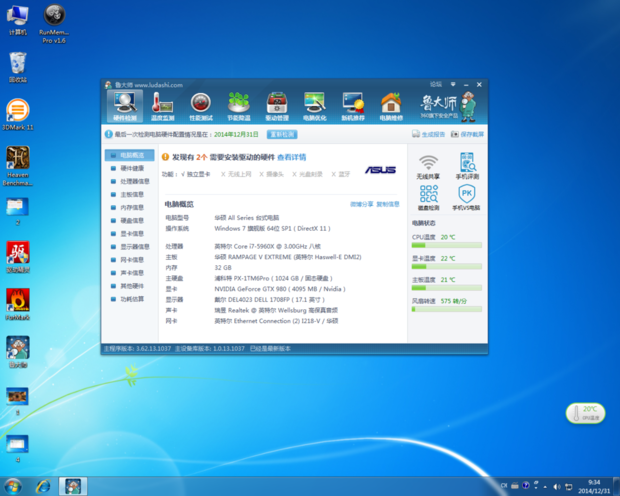Open 电脑优化 computer optimization
620x496 pixels.
pyautogui.click(x=314, y=105)
